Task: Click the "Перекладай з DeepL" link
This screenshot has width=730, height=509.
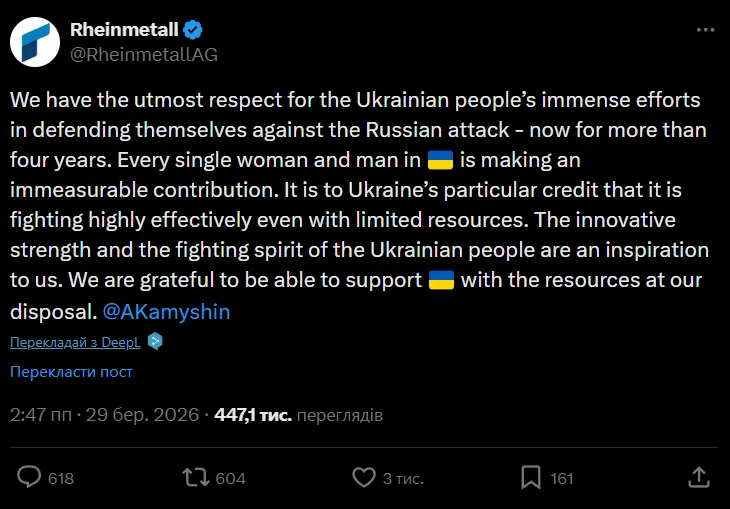Action: pyautogui.click(x=76, y=342)
